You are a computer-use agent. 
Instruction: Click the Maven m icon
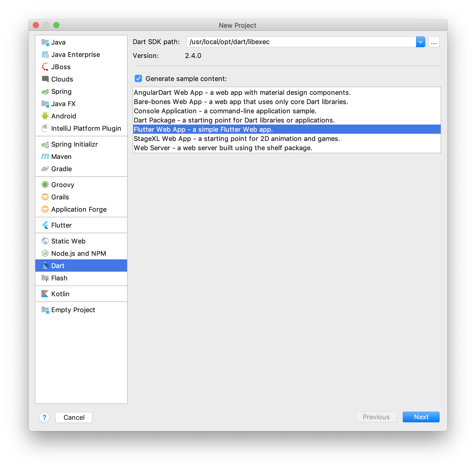click(45, 157)
